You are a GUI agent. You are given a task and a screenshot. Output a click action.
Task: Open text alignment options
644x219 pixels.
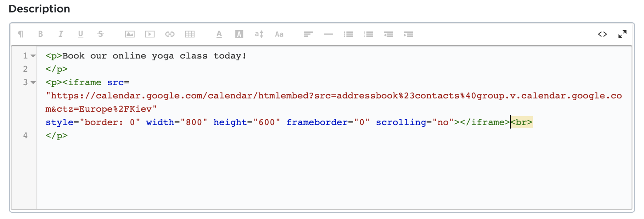(308, 34)
